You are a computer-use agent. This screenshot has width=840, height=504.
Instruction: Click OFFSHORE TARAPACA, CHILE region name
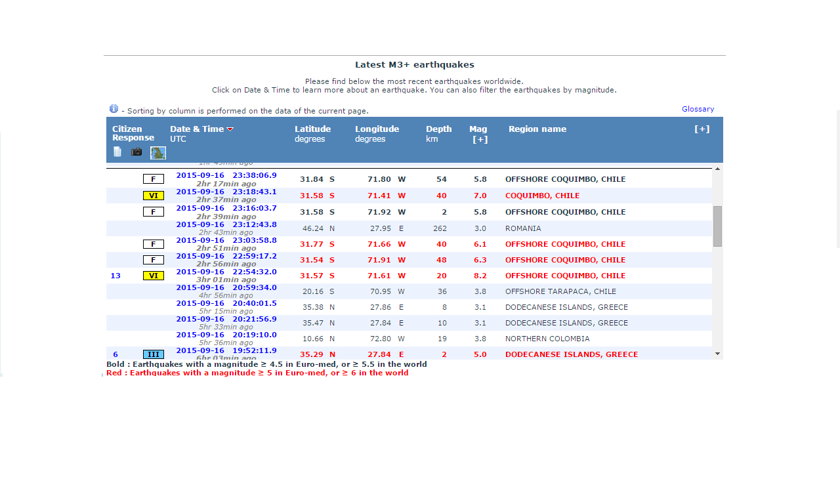tap(560, 291)
